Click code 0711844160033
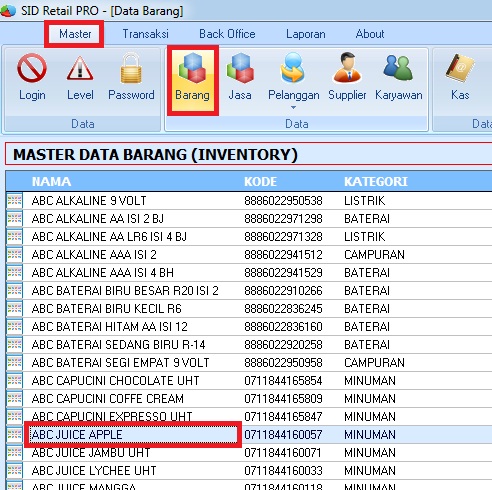 click(x=283, y=471)
